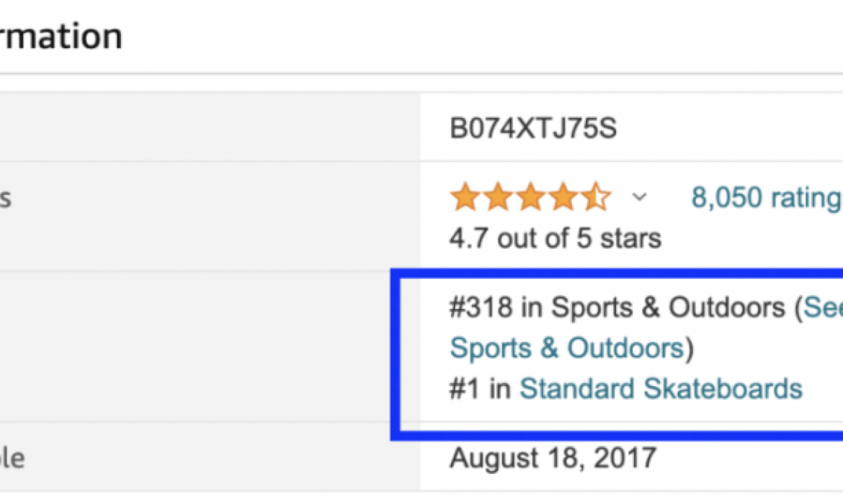Click the "#1 in" rank text
The image size is (843, 504).
(x=480, y=389)
